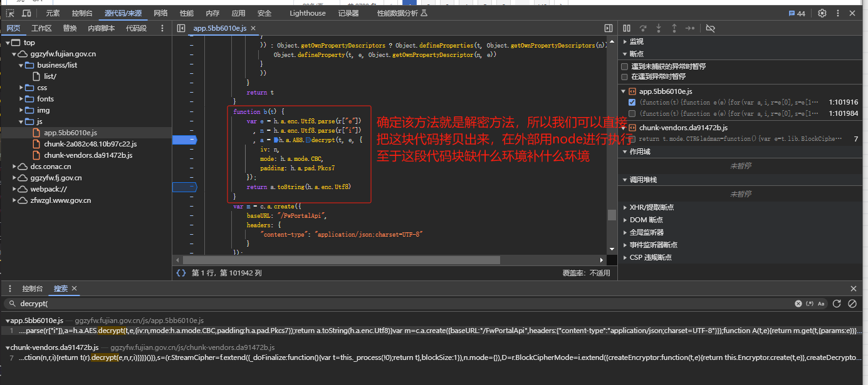This screenshot has height=385, width=868.
Task: Open chunk-vendors.da91472b.js in file tree
Action: pyautogui.click(x=88, y=155)
